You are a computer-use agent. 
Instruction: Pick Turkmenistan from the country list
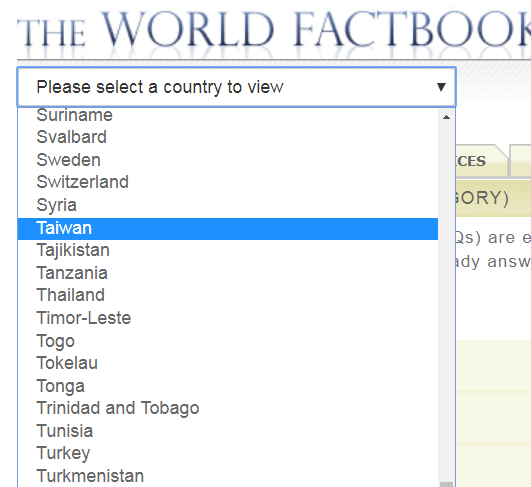228,476
